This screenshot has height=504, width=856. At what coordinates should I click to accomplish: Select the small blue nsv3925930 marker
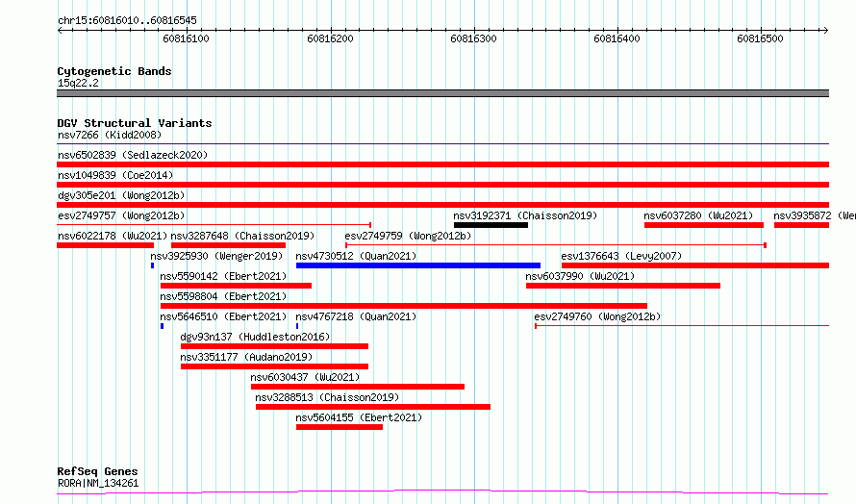(x=152, y=265)
